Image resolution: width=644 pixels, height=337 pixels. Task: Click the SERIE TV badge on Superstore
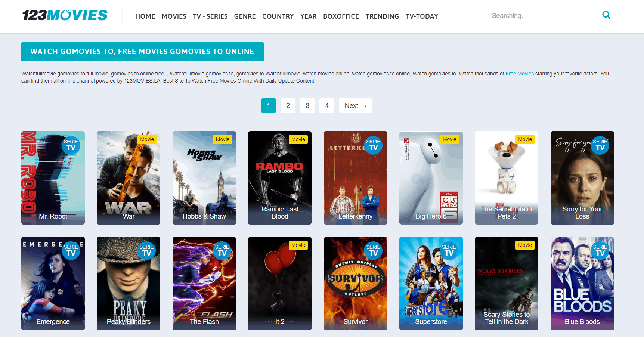(x=449, y=250)
